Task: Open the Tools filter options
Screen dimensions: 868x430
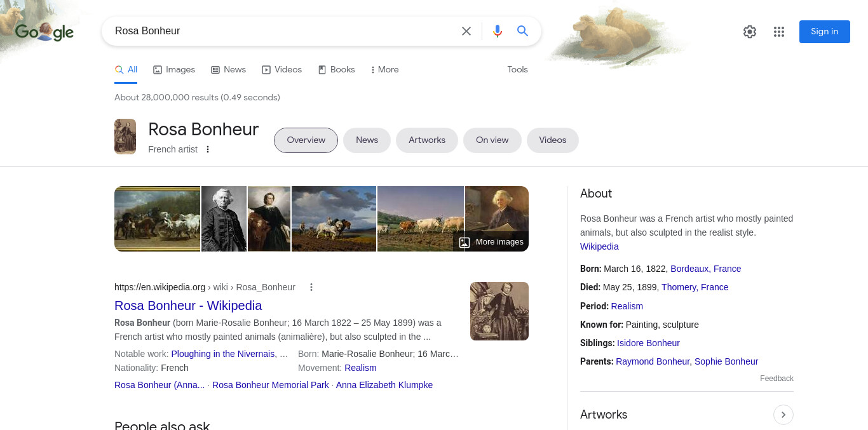Action: [517, 70]
